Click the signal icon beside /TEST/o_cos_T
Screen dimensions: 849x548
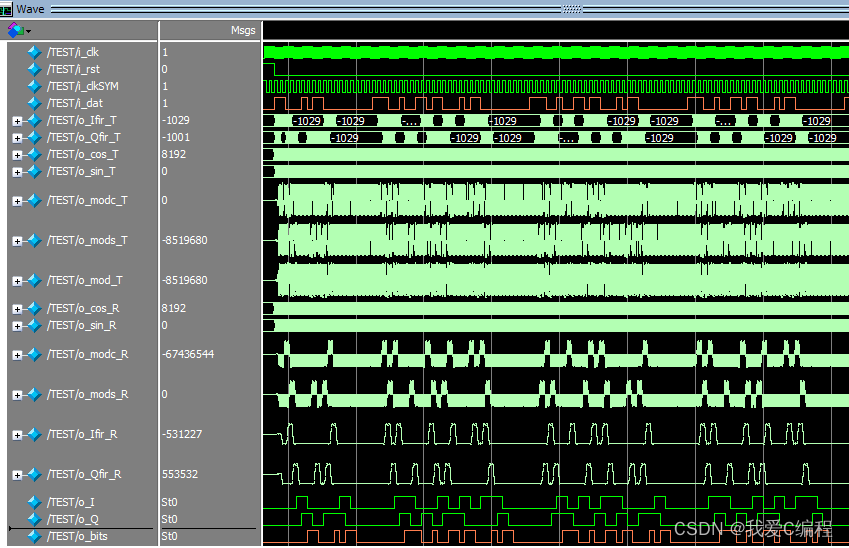pos(35,154)
